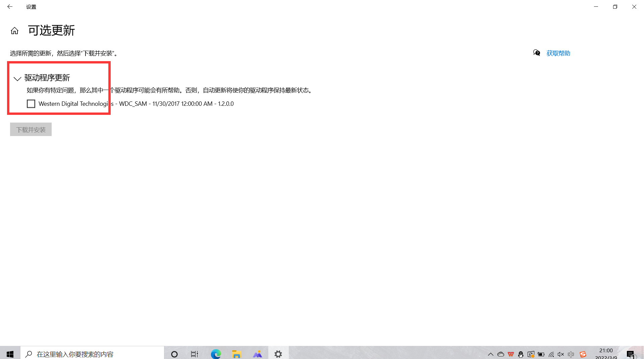Open File Explorer from the taskbar
Screen dimensions: 644x359
tap(236, 354)
